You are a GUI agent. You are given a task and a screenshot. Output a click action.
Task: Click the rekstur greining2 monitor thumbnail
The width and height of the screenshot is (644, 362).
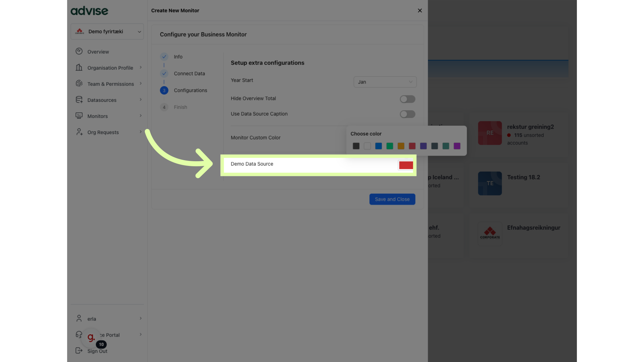[x=490, y=133]
